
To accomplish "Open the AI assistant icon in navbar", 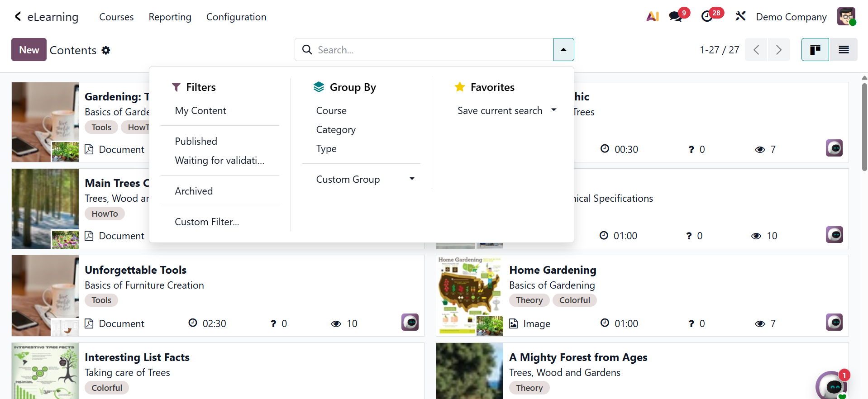I will point(652,17).
